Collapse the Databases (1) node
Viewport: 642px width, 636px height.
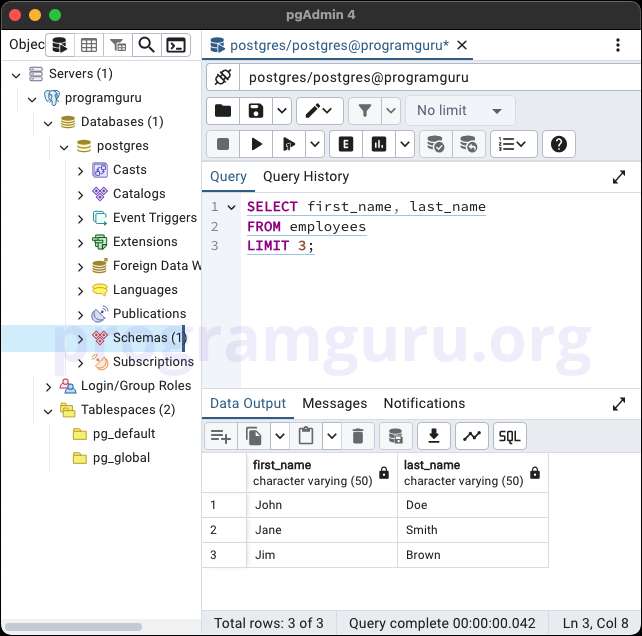click(48, 123)
